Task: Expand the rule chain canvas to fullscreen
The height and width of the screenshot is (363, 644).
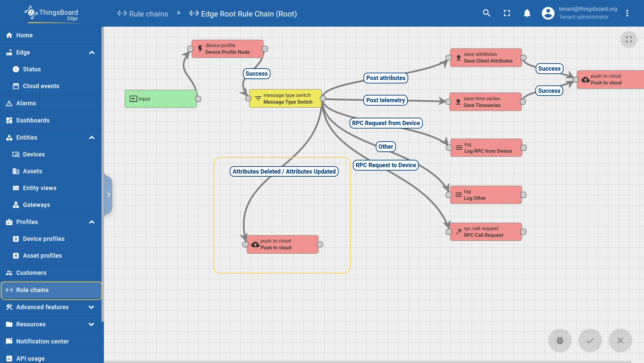Action: [x=629, y=39]
